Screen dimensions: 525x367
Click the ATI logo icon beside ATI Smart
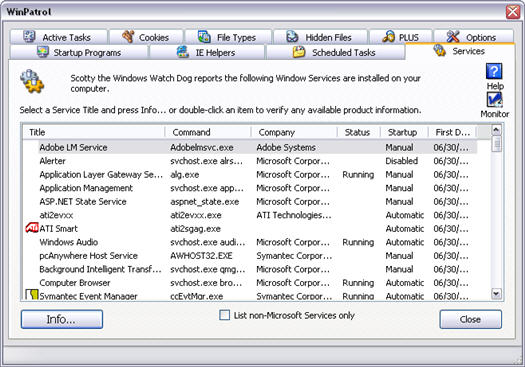point(32,228)
